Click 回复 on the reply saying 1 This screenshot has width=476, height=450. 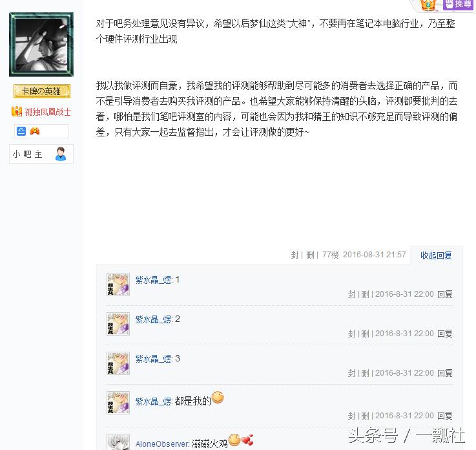[445, 294]
